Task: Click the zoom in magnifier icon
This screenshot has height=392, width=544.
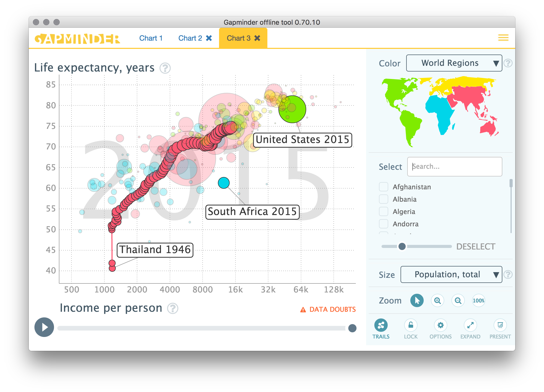Action: click(437, 300)
